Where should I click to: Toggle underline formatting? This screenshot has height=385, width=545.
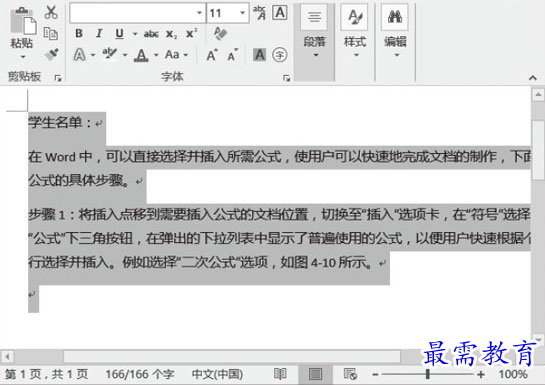[119, 34]
